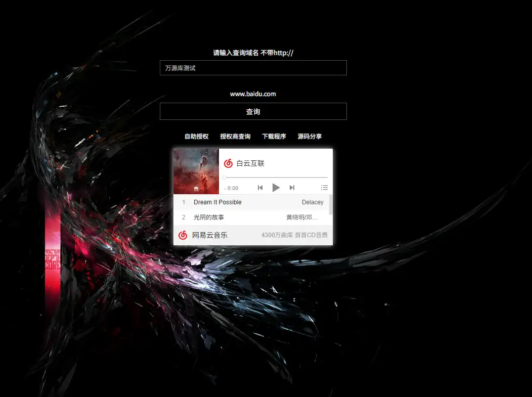Skip to the next track
The height and width of the screenshot is (397, 532).
coord(292,187)
